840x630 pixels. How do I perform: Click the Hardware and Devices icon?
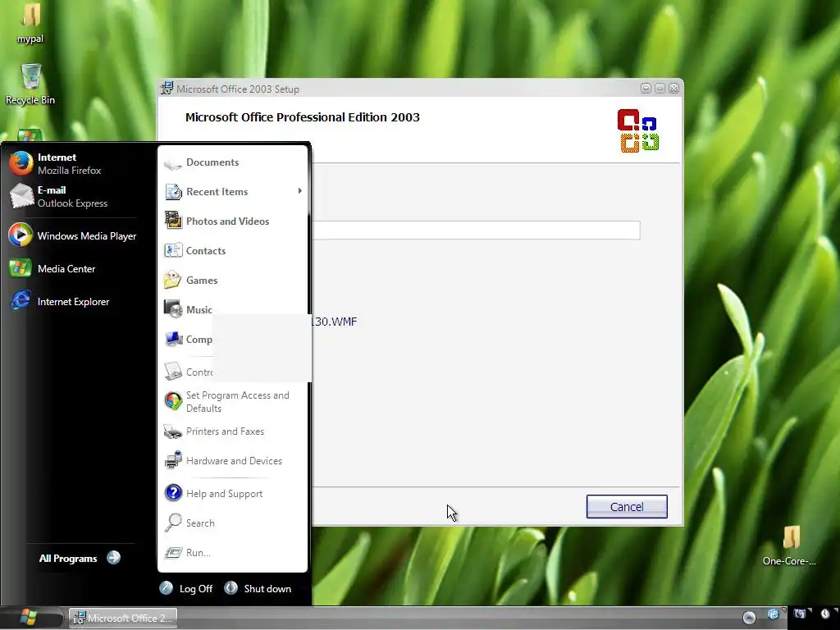[173, 460]
